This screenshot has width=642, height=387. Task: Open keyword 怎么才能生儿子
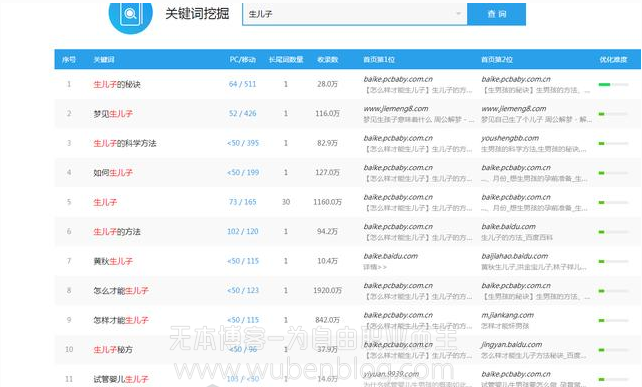click(x=121, y=291)
